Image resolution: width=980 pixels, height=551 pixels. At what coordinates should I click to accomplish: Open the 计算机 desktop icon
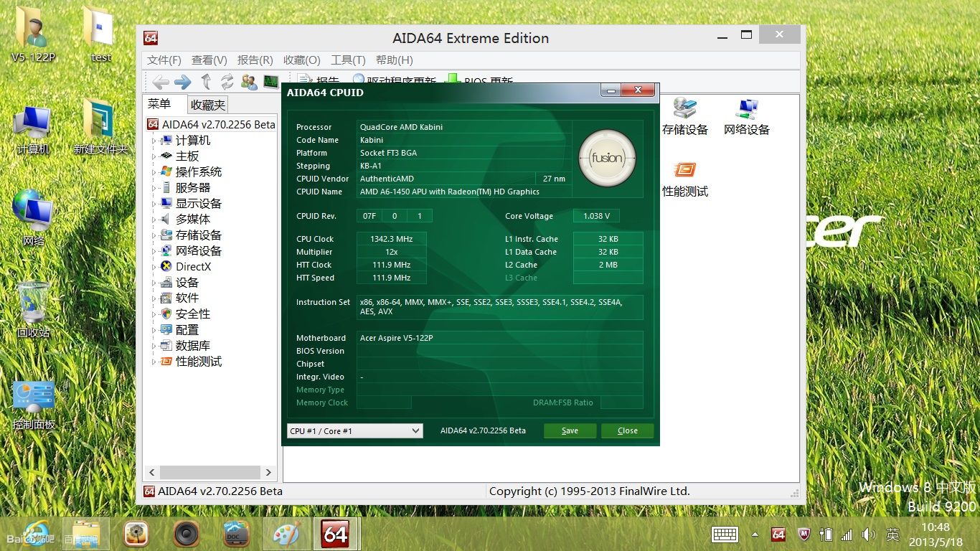click(33, 130)
